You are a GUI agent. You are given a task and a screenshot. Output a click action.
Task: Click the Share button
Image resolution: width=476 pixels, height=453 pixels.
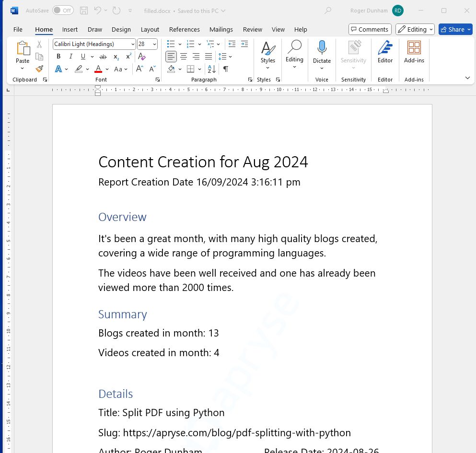pos(455,29)
